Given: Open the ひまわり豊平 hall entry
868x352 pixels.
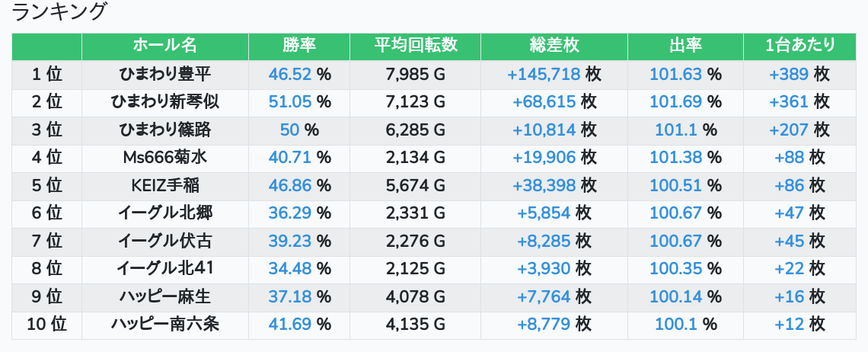Looking at the screenshot, I should point(165,74).
